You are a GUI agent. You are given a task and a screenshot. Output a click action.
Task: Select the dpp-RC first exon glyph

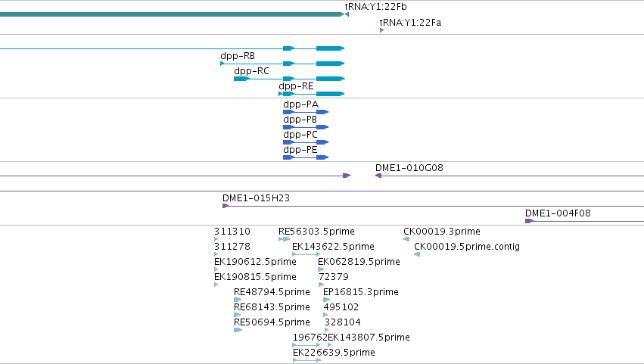242,79
